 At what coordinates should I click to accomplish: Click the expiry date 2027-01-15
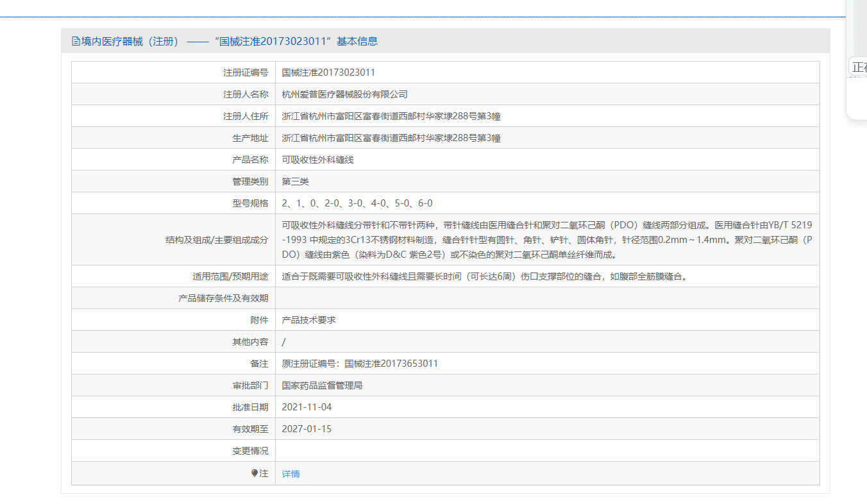pos(307,429)
